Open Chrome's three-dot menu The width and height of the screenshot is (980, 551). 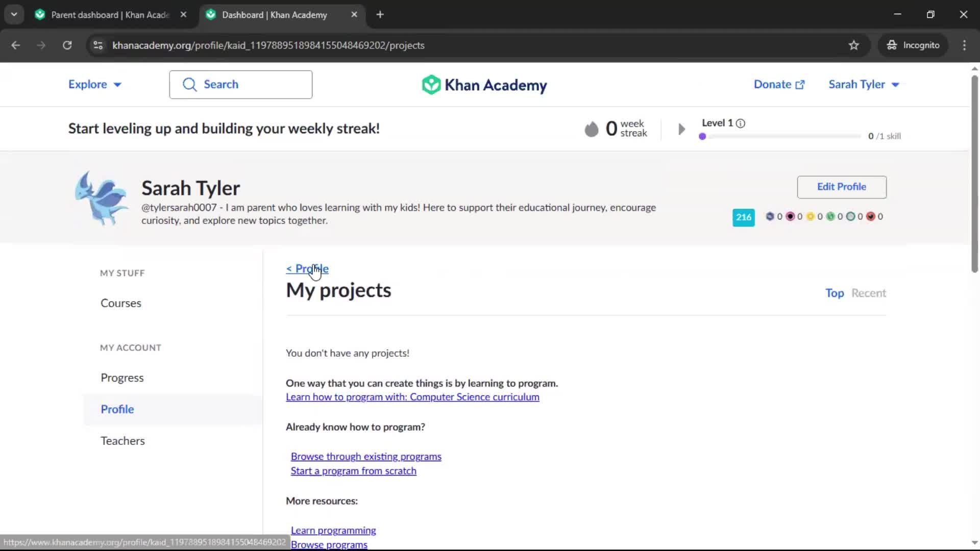[964, 45]
